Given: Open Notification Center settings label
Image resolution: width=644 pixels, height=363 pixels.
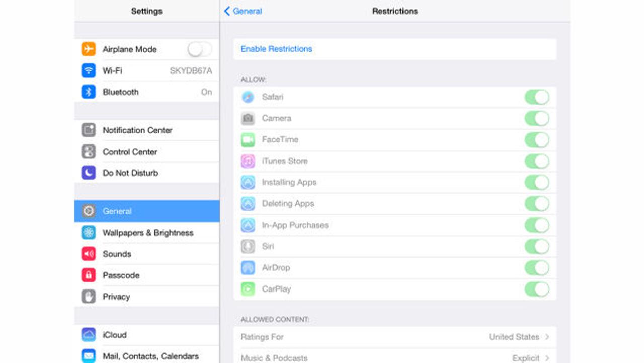Looking at the screenshot, I should pyautogui.click(x=137, y=130).
